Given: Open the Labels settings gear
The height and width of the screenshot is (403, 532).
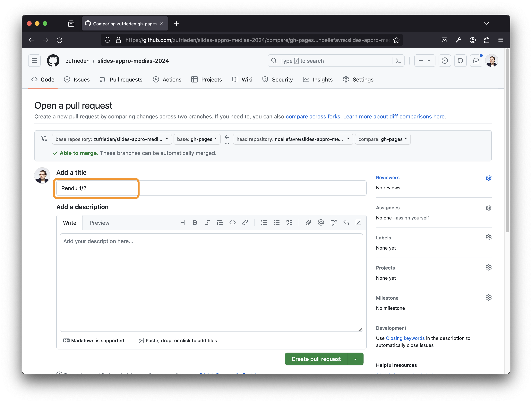Looking at the screenshot, I should point(488,237).
